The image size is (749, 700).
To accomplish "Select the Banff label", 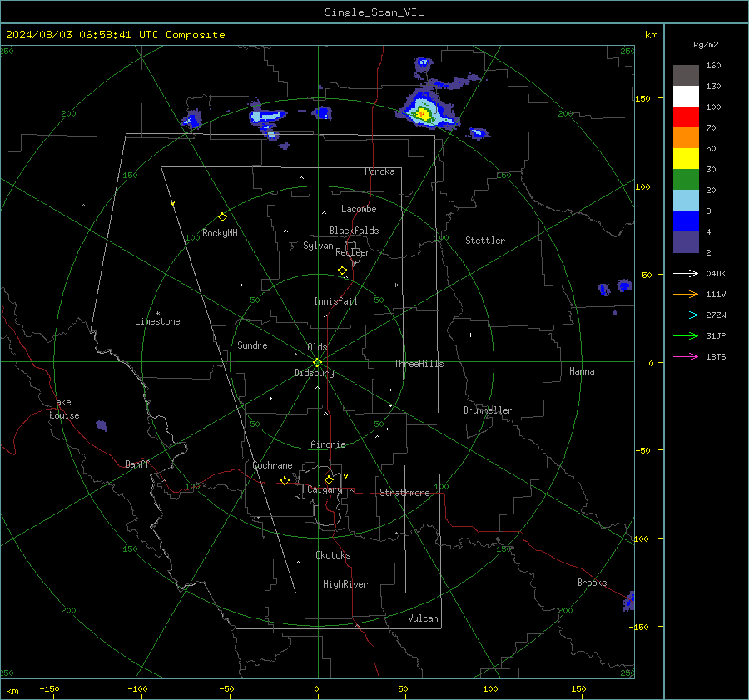I will pyautogui.click(x=137, y=464).
